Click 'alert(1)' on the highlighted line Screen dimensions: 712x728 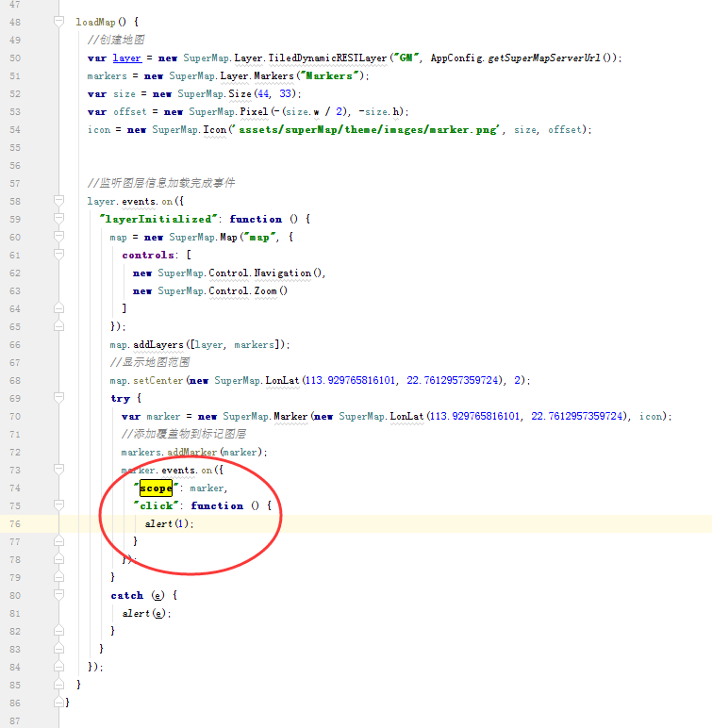click(x=167, y=523)
